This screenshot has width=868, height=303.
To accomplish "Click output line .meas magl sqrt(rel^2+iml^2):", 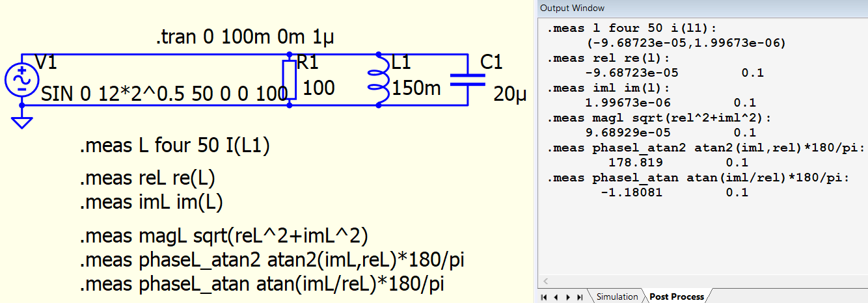I will (x=659, y=118).
